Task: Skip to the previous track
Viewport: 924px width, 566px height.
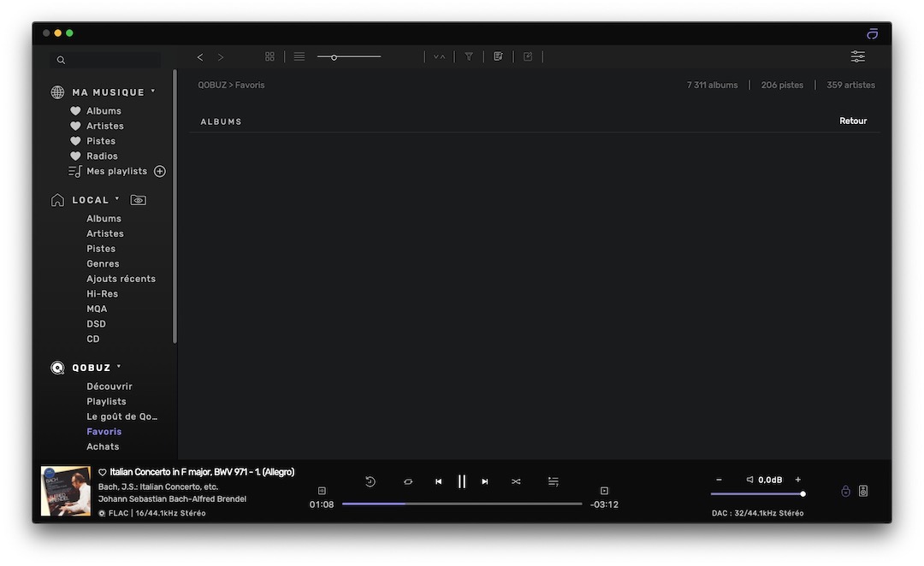Action: [x=438, y=481]
